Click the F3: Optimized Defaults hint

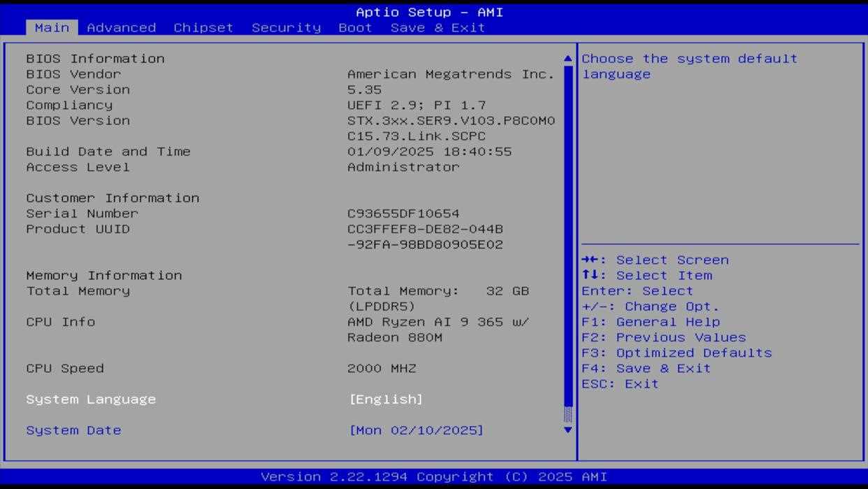coord(677,353)
